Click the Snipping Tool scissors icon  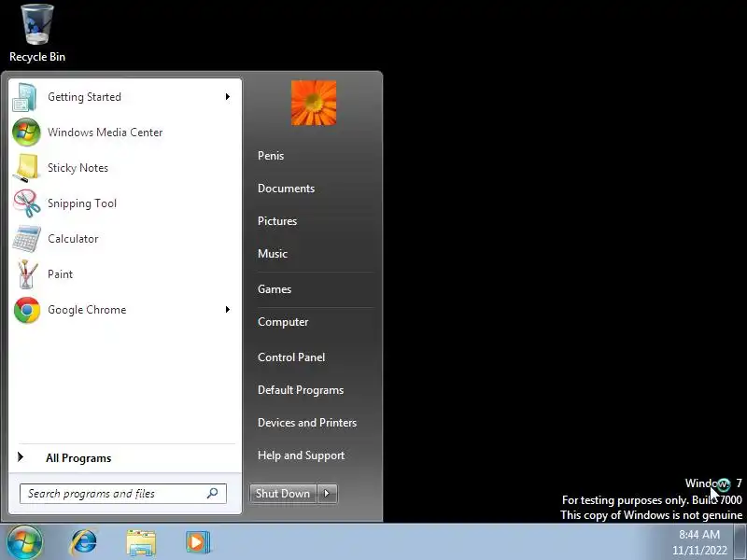click(x=27, y=203)
